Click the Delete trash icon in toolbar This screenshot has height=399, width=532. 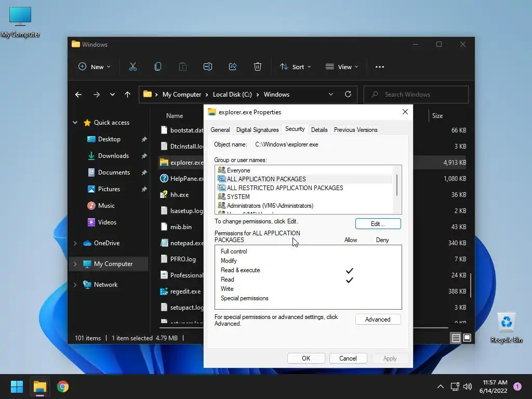[x=258, y=67]
